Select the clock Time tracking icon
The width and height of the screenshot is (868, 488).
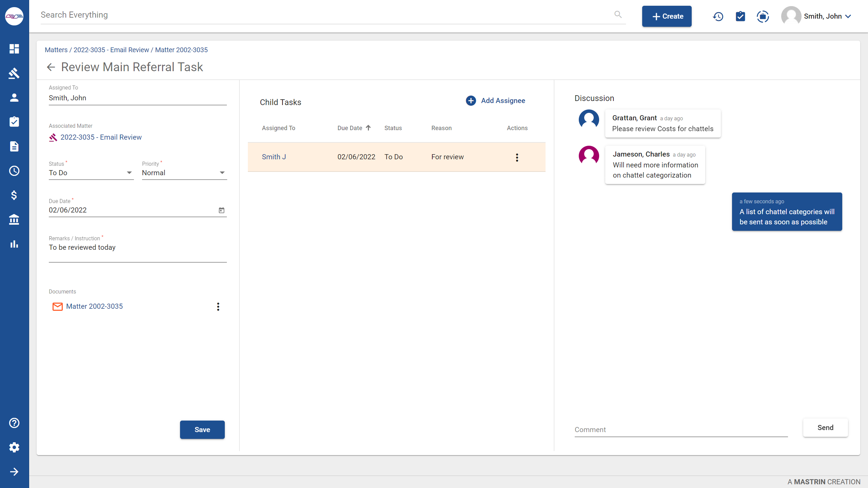click(14, 170)
